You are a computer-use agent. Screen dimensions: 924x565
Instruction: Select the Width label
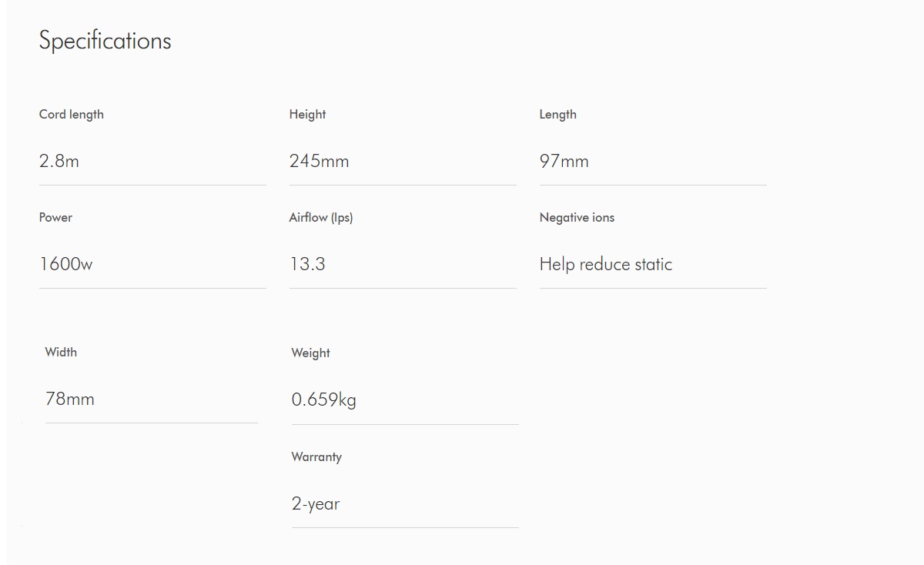pos(61,352)
